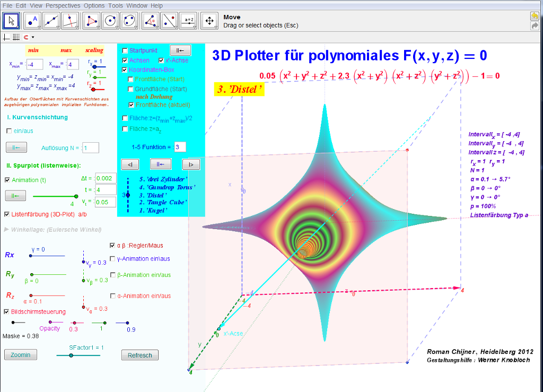The image size is (543, 392).
Task: Click the Zoomin button
Action: click(x=21, y=354)
